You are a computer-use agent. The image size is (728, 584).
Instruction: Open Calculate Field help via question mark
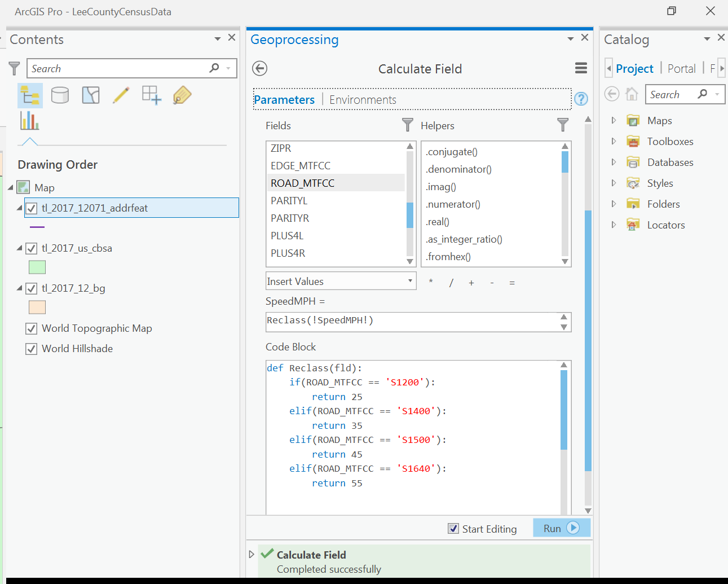pos(581,99)
